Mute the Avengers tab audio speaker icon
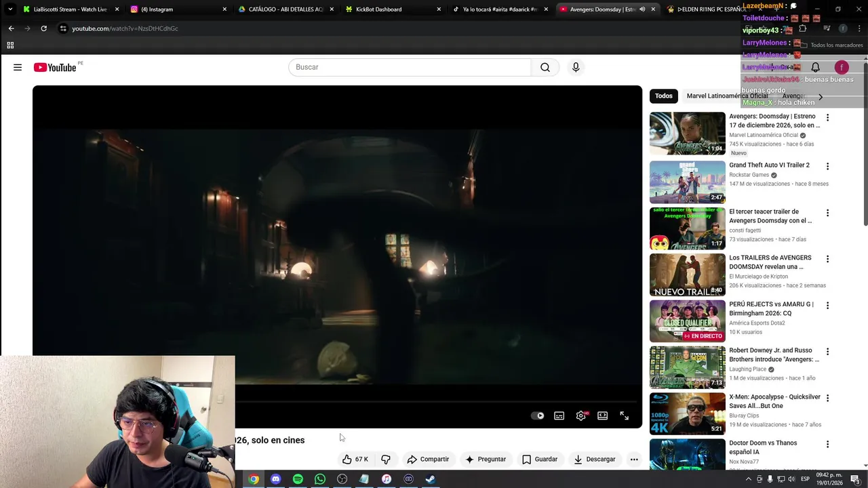Viewport: 868px width, 488px height. point(642,9)
